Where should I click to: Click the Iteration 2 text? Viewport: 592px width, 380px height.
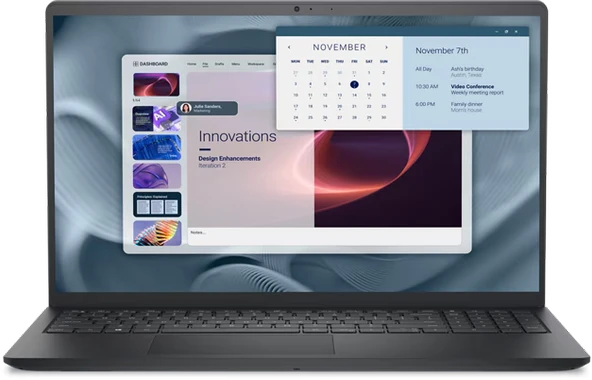(212, 165)
